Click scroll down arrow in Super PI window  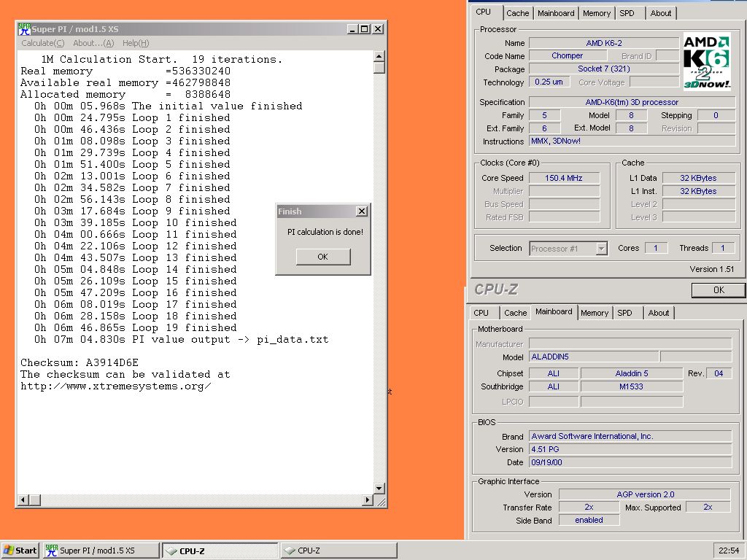[379, 488]
